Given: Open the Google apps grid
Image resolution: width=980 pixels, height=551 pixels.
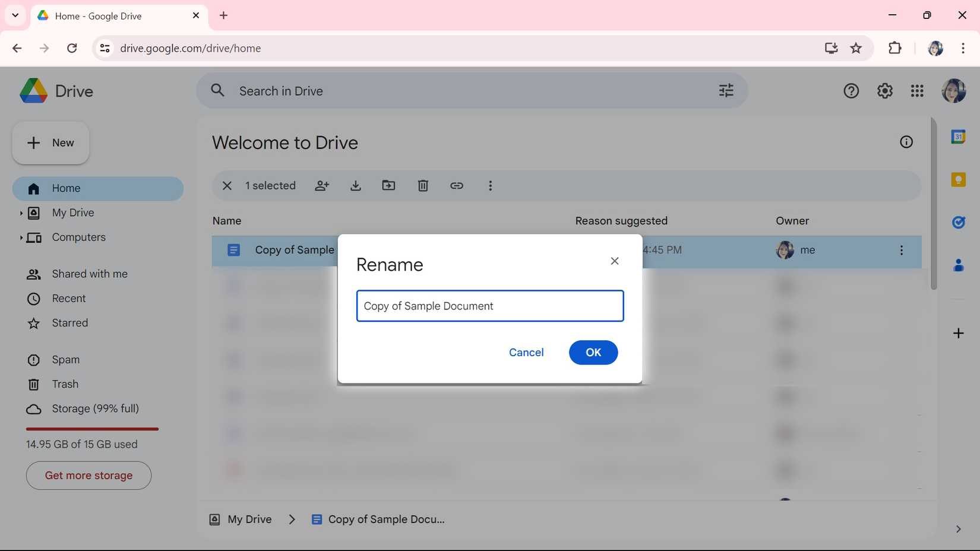Looking at the screenshot, I should pyautogui.click(x=917, y=90).
